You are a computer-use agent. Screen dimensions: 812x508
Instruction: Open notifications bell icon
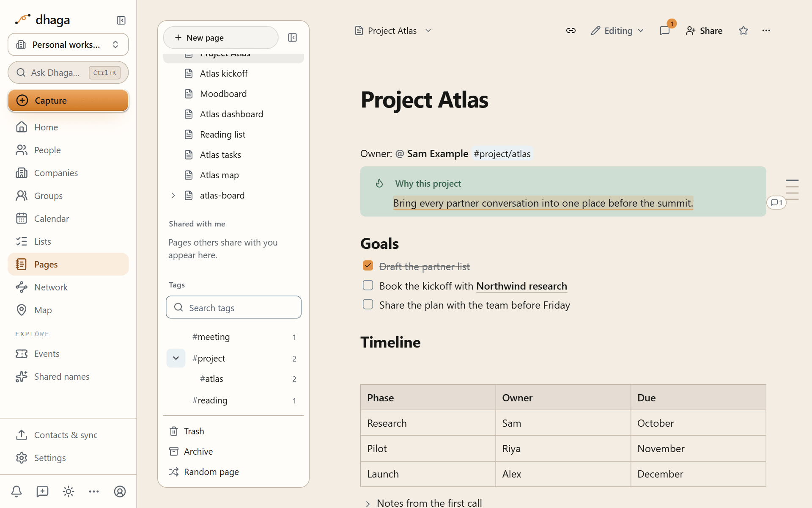click(x=16, y=491)
